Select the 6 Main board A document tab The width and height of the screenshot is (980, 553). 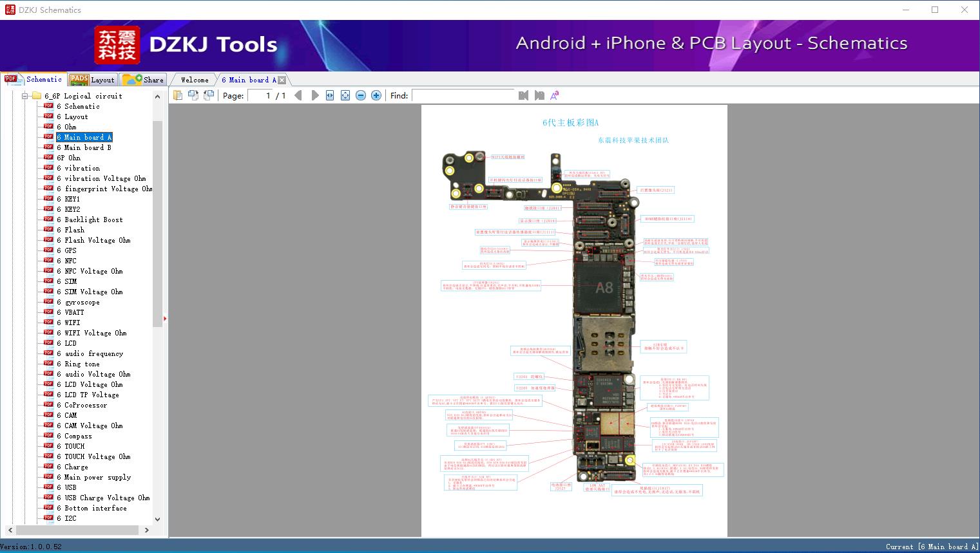coord(249,80)
